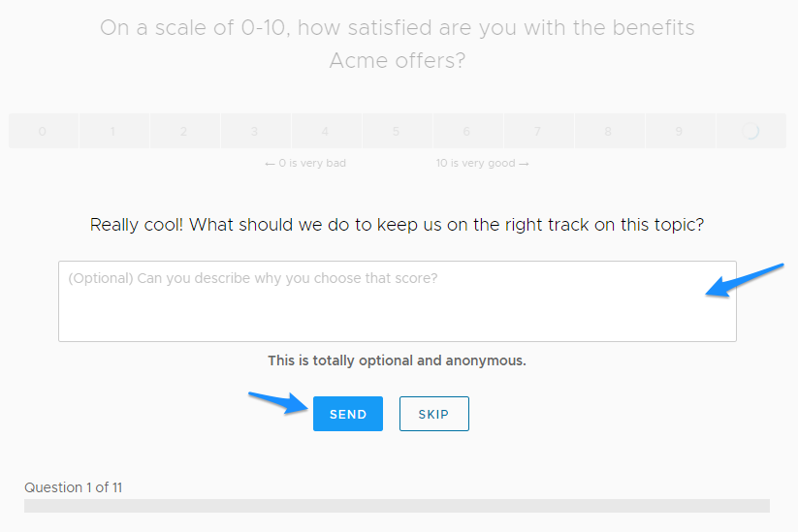Screen dimensions: 798x532
Task: Select score 1 on the rating scale
Action: 114,131
